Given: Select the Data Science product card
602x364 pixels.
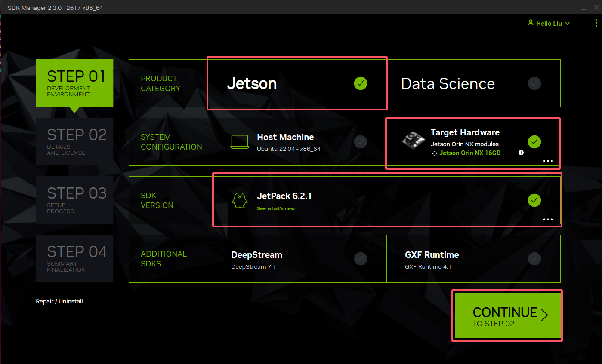Looking at the screenshot, I should 473,83.
